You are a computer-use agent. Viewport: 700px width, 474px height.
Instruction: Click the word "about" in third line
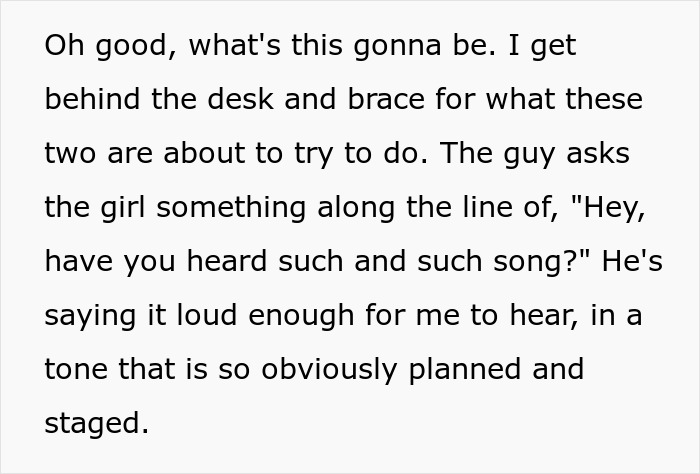coord(204,153)
